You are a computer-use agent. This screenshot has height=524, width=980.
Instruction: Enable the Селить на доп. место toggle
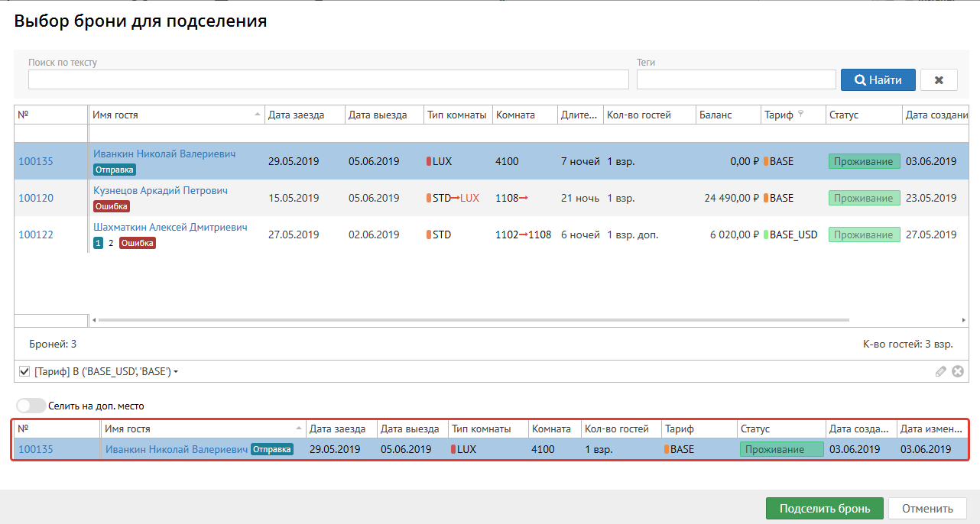(x=29, y=406)
